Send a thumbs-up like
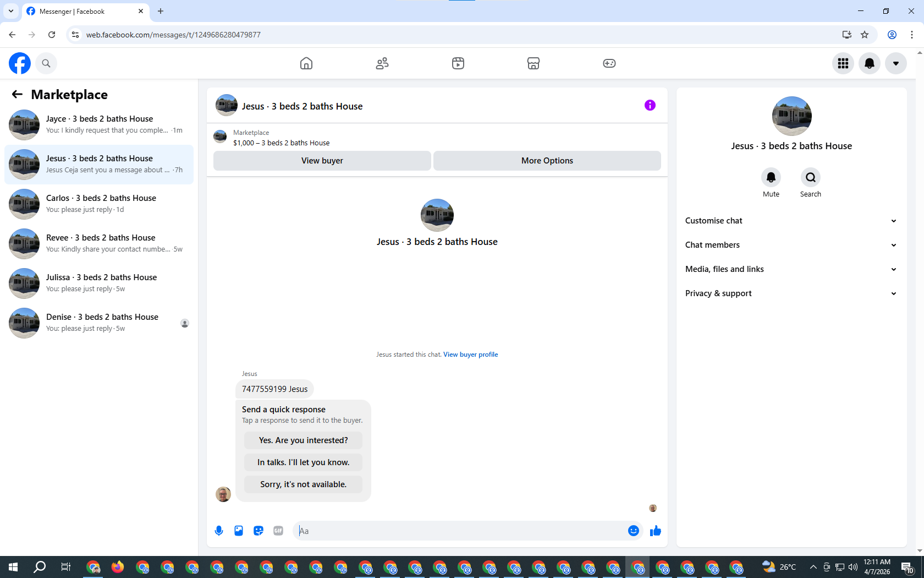 [x=656, y=531]
